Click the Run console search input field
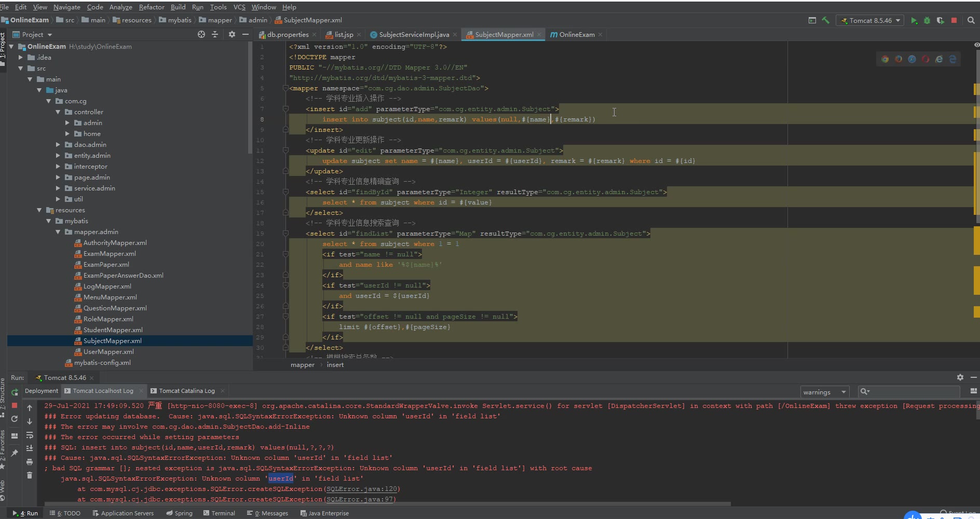Image resolution: width=980 pixels, height=519 pixels. (913, 392)
